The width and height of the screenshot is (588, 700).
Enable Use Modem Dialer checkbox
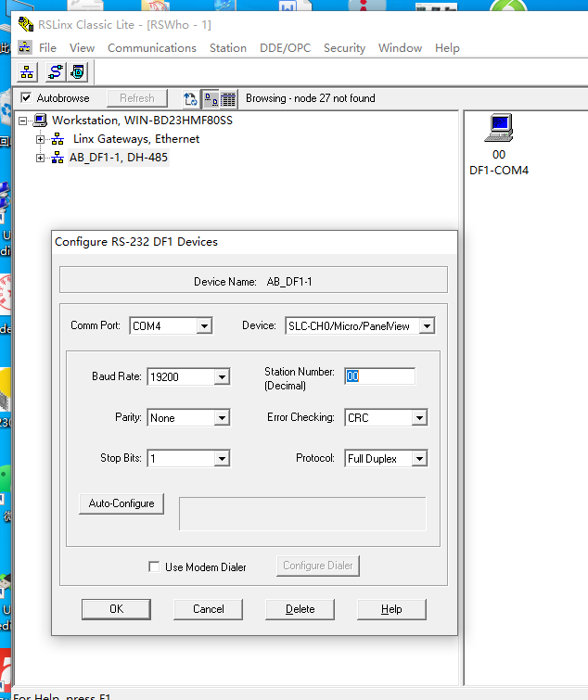click(154, 566)
